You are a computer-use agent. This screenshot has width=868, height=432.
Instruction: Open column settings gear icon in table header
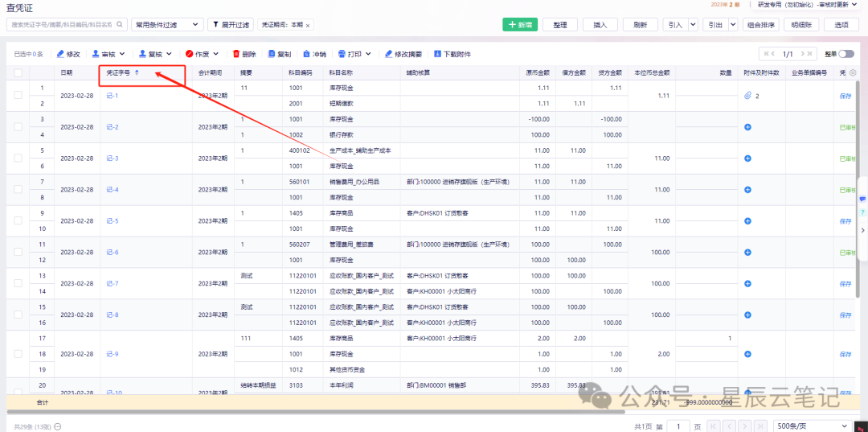pos(853,72)
